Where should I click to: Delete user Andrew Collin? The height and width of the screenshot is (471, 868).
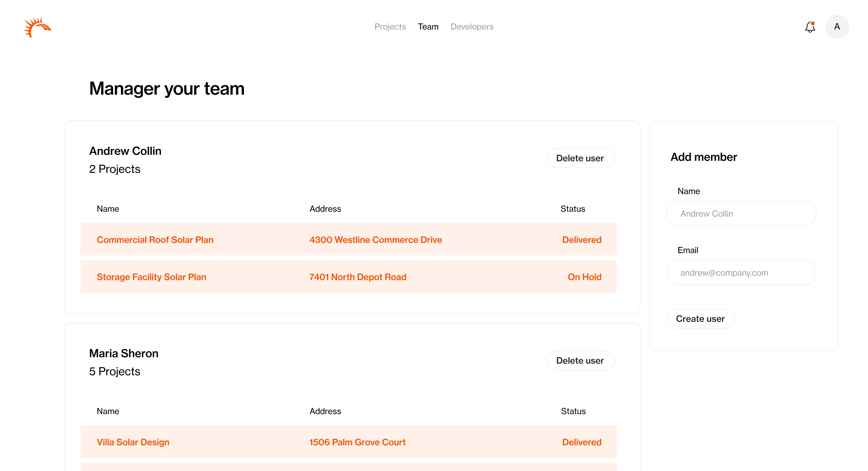tap(580, 158)
